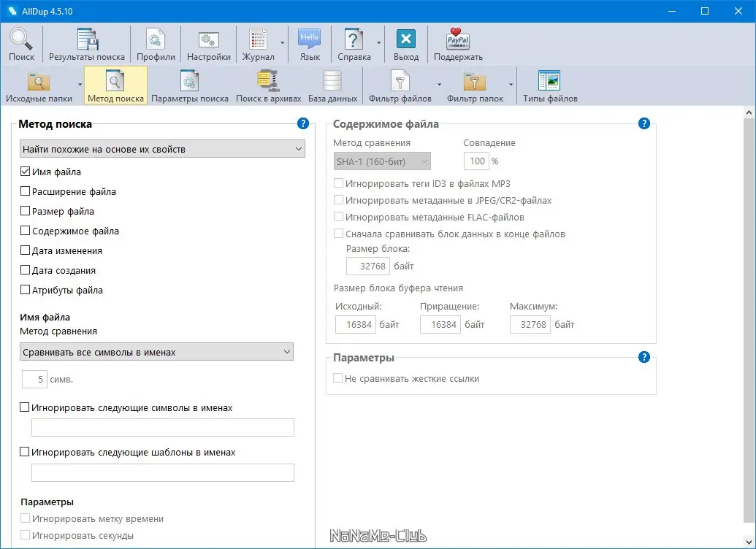This screenshot has height=549, width=756.
Task: Open the Фильтр файлов section
Action: pyautogui.click(x=400, y=86)
